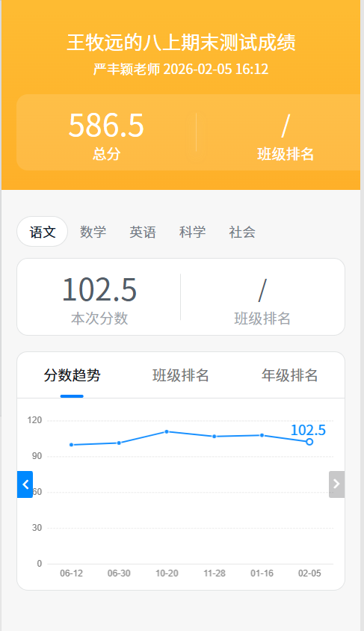Click the 11-28 x-axis date label
The image size is (364, 631).
pyautogui.click(x=215, y=573)
